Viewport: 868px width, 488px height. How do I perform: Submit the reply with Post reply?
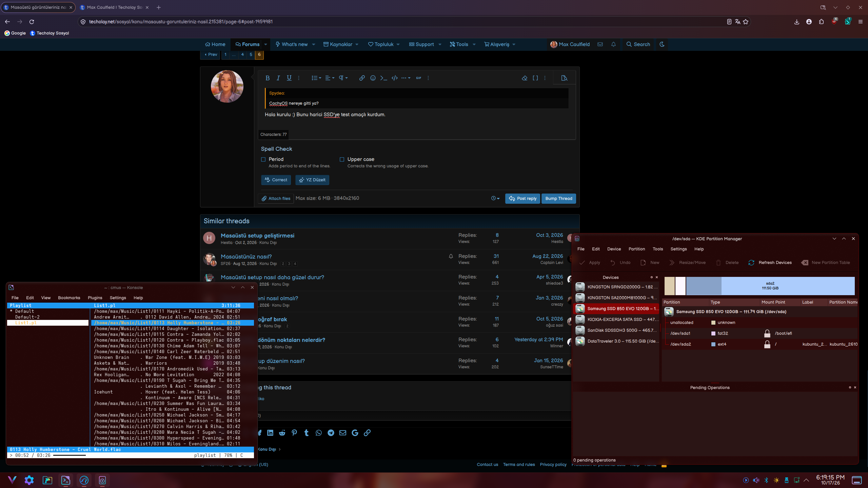coord(522,199)
